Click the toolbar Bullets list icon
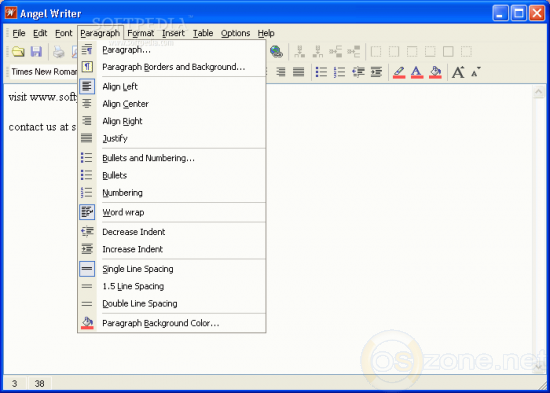This screenshot has width=550, height=393. point(321,72)
